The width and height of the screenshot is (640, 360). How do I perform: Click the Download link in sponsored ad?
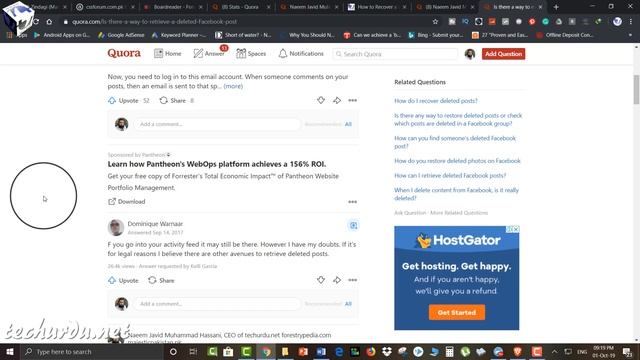point(127,202)
